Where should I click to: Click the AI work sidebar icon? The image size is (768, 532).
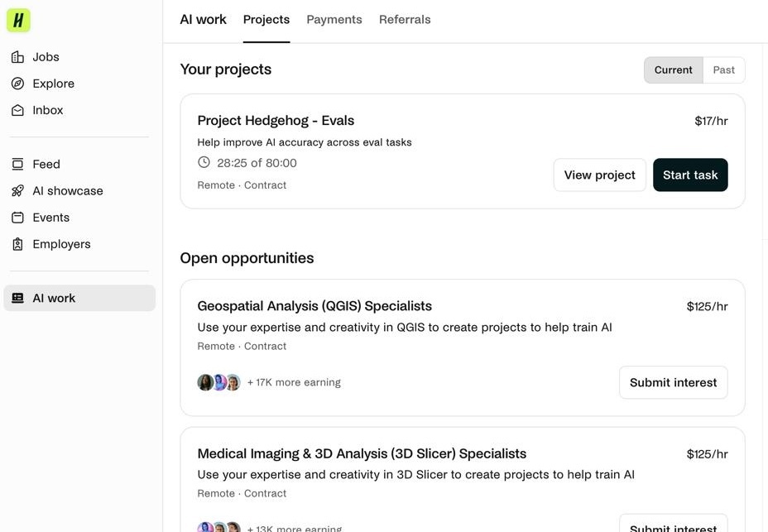pyautogui.click(x=17, y=298)
